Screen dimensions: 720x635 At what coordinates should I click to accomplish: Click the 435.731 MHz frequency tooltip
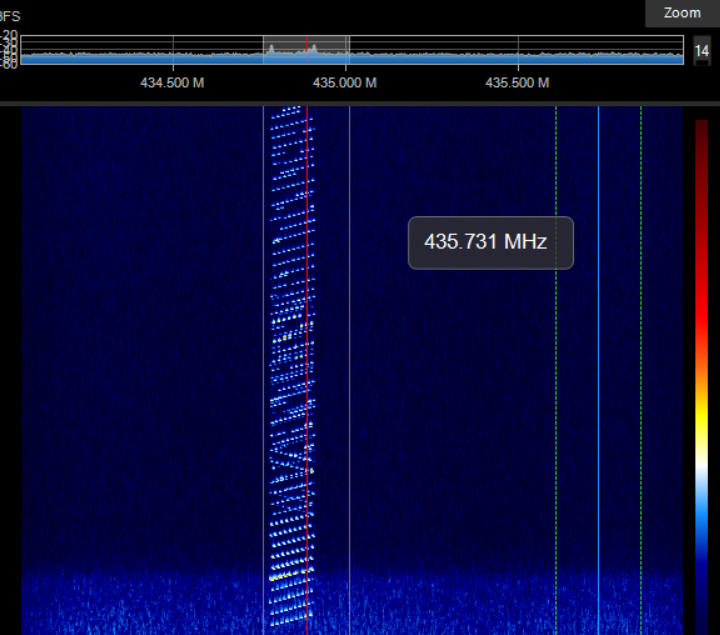pyautogui.click(x=490, y=242)
